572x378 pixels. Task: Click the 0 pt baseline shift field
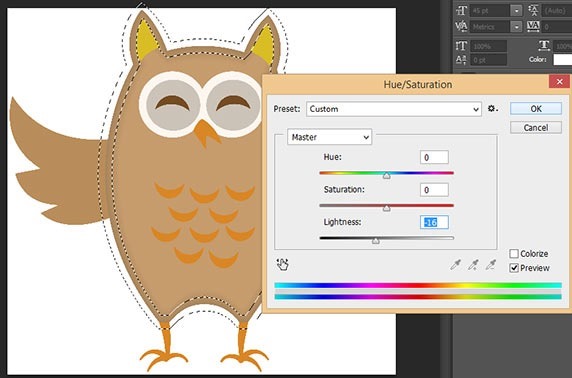coord(488,59)
